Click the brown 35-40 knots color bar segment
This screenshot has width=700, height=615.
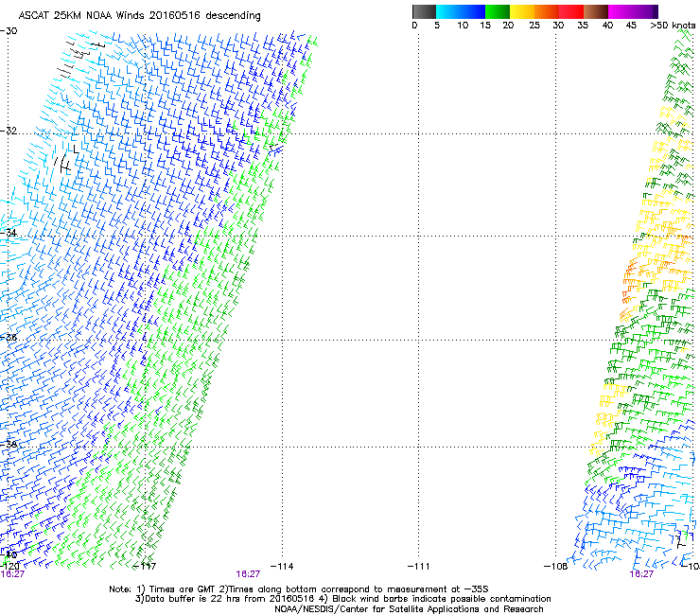pyautogui.click(x=596, y=11)
